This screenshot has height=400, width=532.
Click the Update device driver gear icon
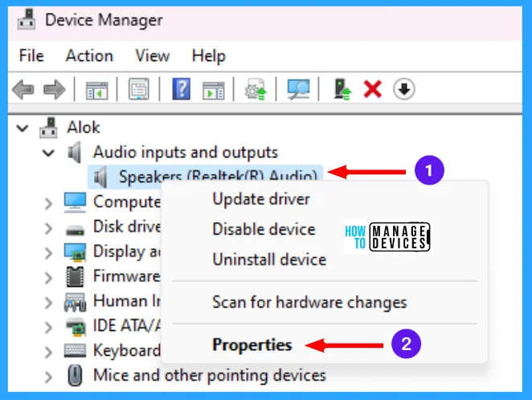[x=256, y=89]
